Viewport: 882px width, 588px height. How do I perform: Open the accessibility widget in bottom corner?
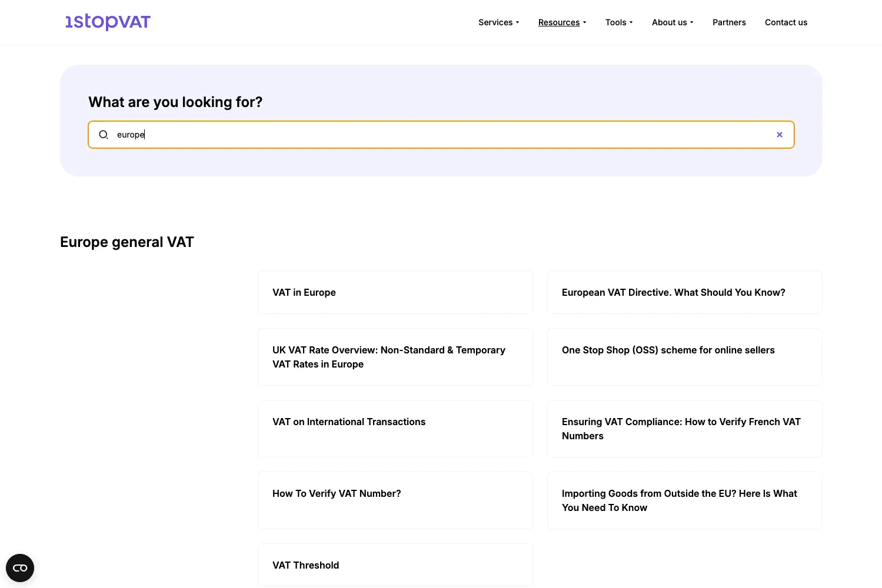[20, 568]
